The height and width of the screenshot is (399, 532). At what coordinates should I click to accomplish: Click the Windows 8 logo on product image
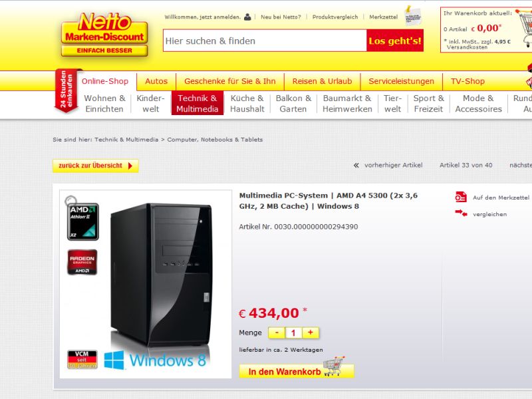point(155,360)
